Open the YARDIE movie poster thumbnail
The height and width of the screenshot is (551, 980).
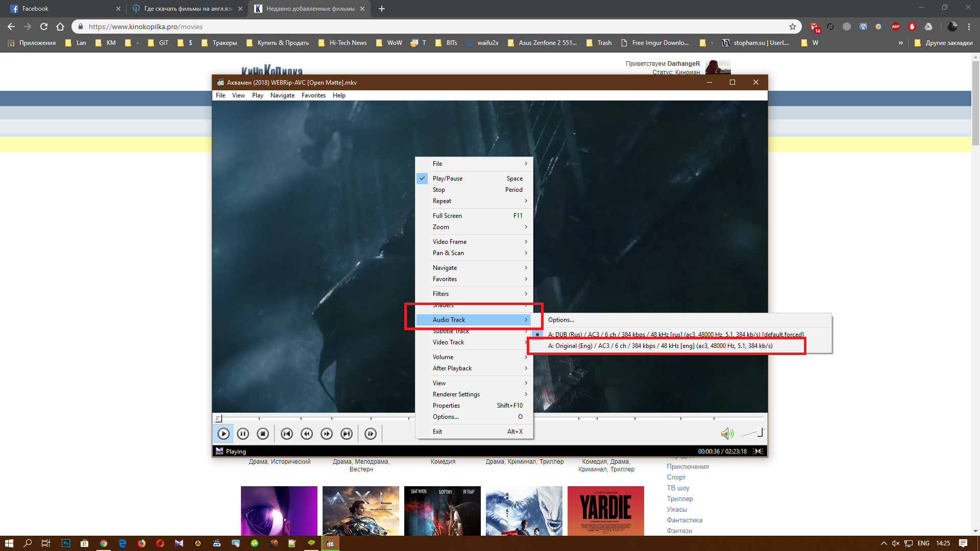605,510
